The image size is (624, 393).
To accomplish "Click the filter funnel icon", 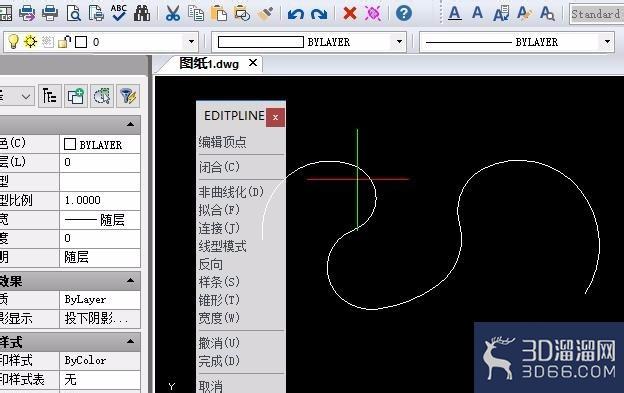I will point(128,96).
